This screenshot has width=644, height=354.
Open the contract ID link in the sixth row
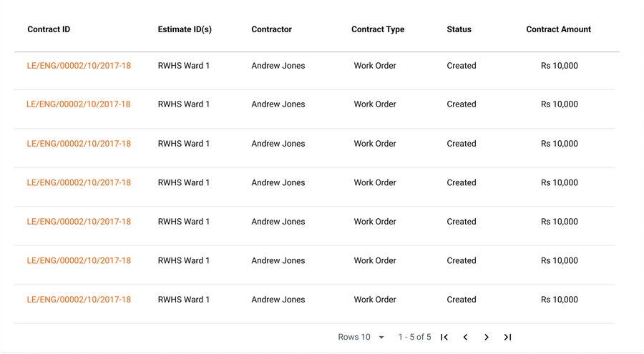[79, 260]
